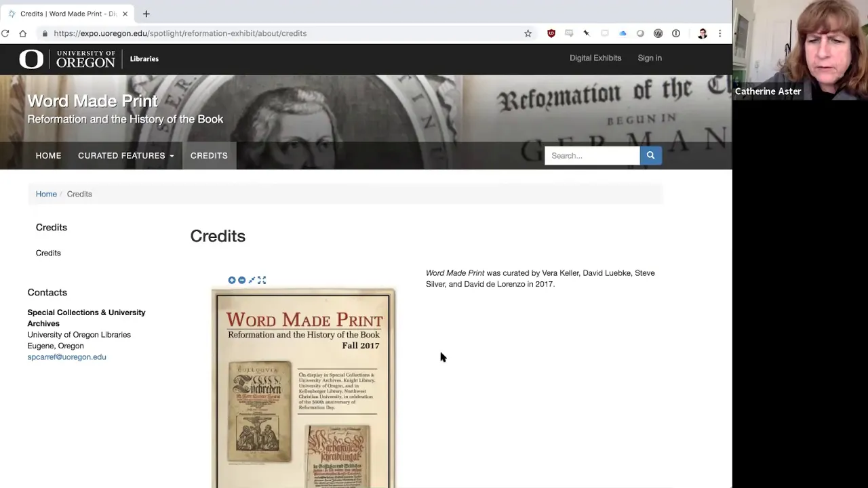Open a new browser tab
Image resolution: width=868 pixels, height=488 pixels.
tap(146, 14)
